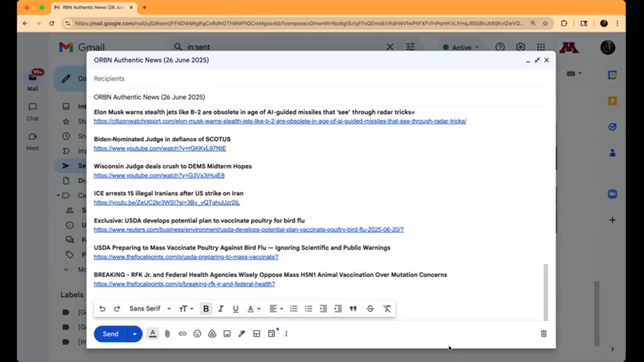The height and width of the screenshot is (362, 644).
Task: Click the subject line field
Action: coord(320,97)
